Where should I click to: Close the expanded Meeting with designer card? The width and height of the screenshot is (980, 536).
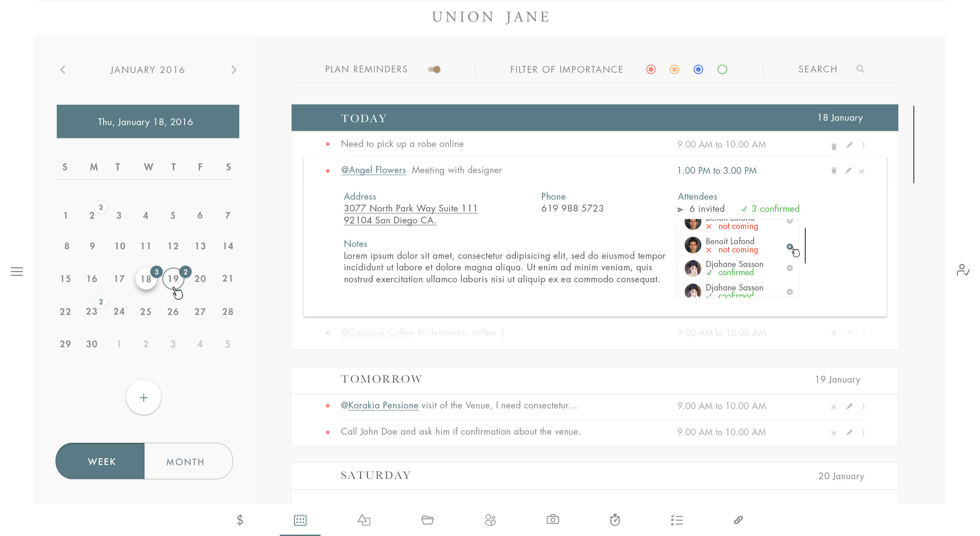[862, 171]
